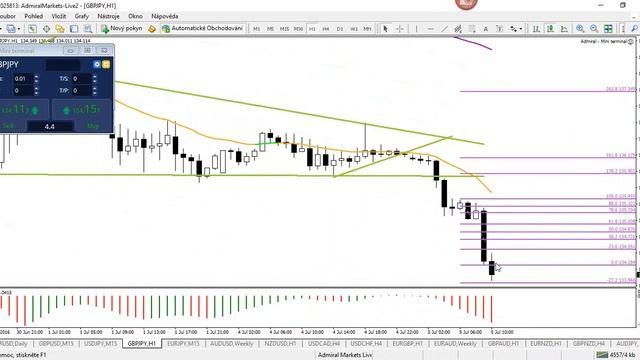Screen dimensions: 640x360
Task: Click the Buy price button in Mini terminal
Action: [82, 110]
